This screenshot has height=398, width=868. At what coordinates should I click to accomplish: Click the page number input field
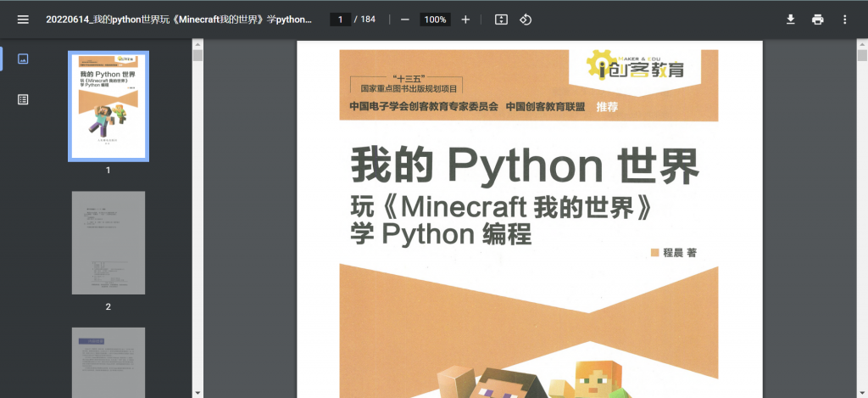341,20
